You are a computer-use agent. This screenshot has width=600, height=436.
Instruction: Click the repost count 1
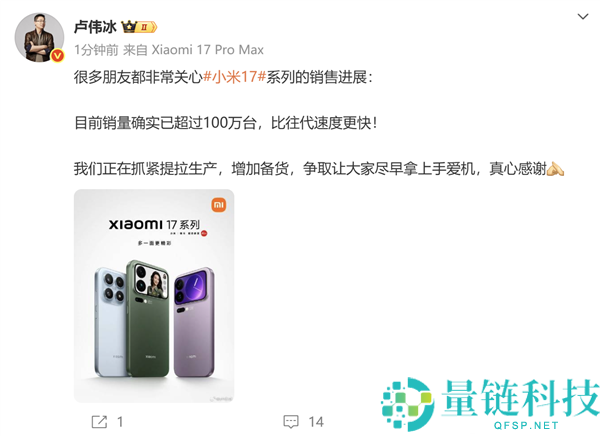(120, 422)
